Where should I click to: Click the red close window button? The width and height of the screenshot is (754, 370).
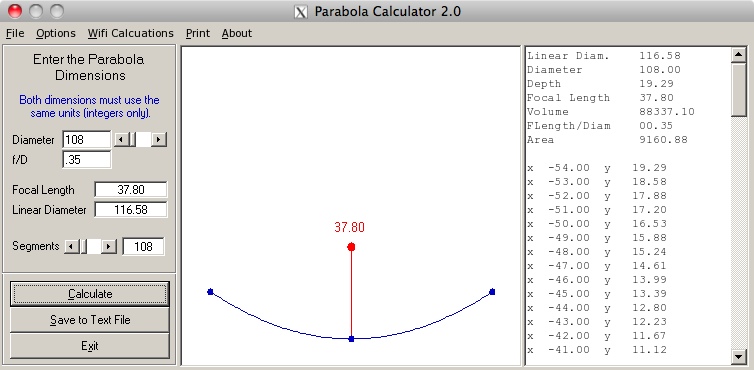tap(15, 11)
